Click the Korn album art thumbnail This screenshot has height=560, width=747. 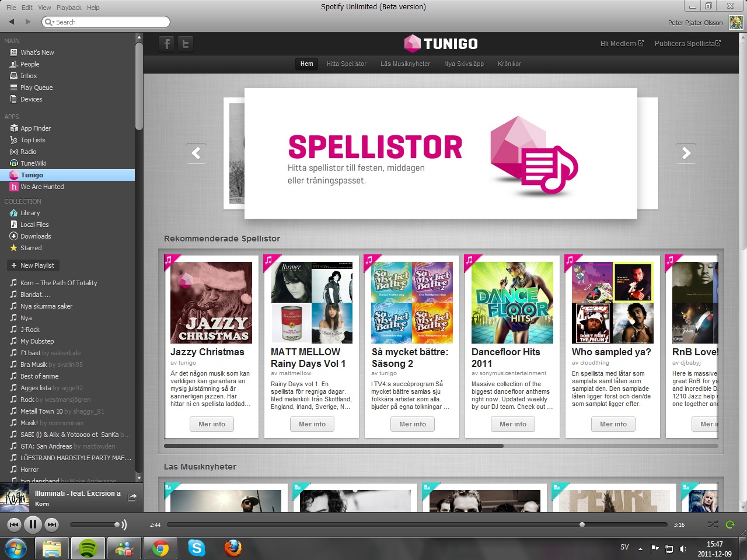(x=15, y=498)
